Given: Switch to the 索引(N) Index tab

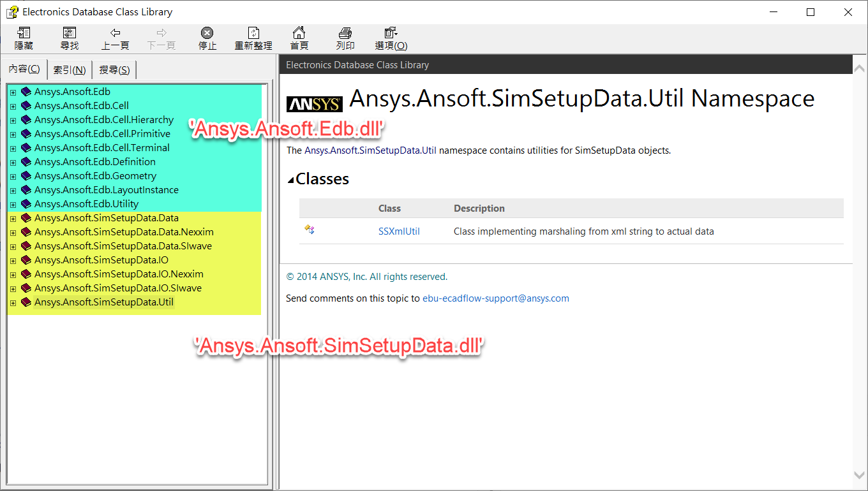Looking at the screenshot, I should tap(70, 70).
